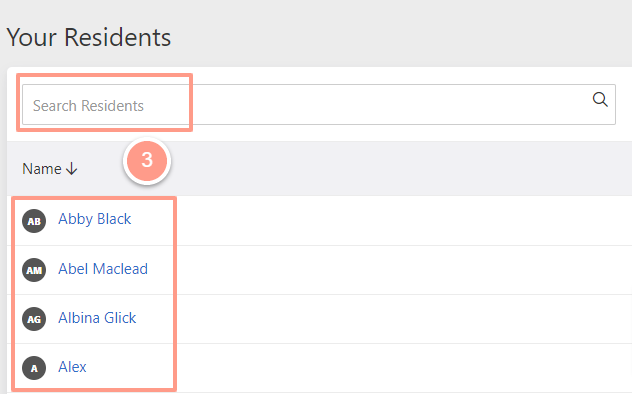The width and height of the screenshot is (632, 394).
Task: Click the numbered step 3 marker
Action: [147, 161]
